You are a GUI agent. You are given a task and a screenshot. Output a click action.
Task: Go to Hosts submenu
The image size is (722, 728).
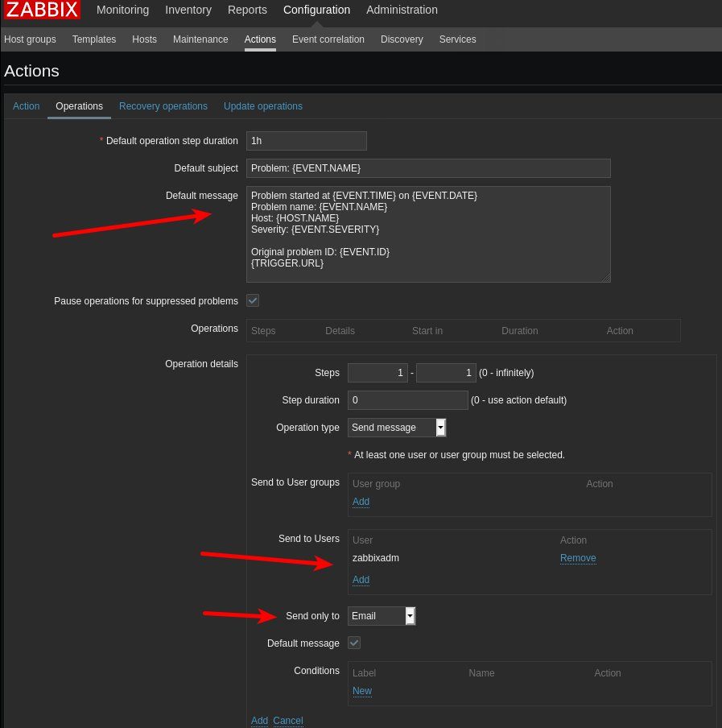pyautogui.click(x=144, y=39)
